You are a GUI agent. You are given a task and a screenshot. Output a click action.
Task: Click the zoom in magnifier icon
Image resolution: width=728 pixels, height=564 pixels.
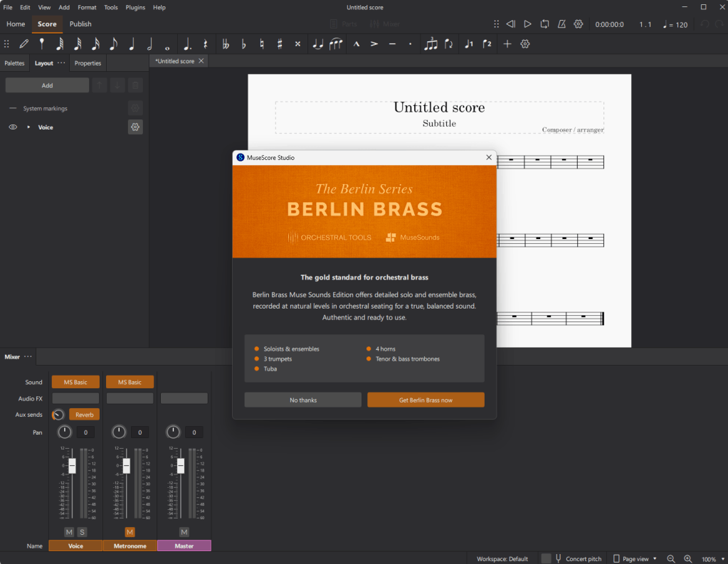687,559
